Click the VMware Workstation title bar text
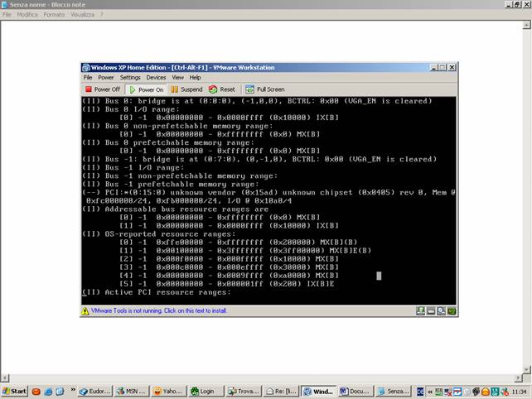This screenshot has width=532, height=399. (182, 67)
